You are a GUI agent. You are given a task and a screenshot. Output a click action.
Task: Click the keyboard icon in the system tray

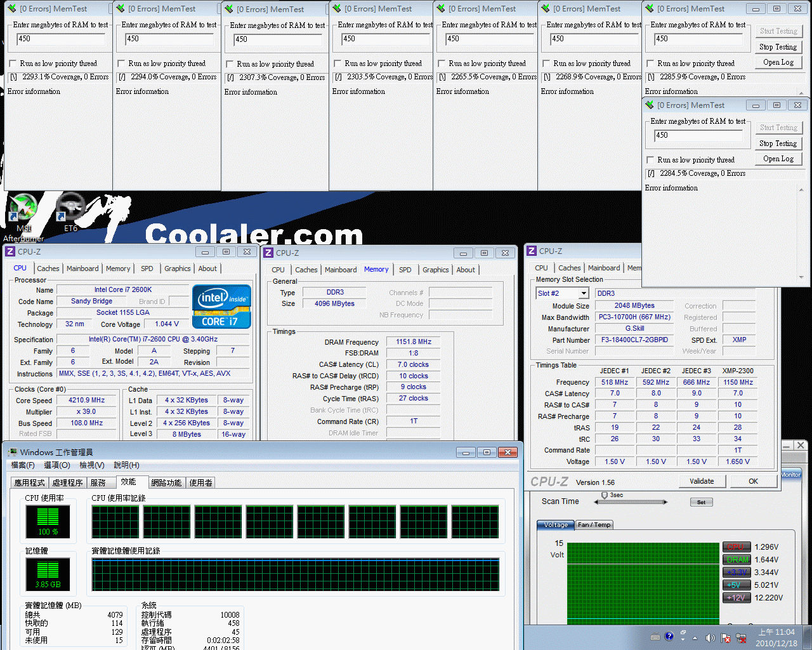(x=655, y=637)
